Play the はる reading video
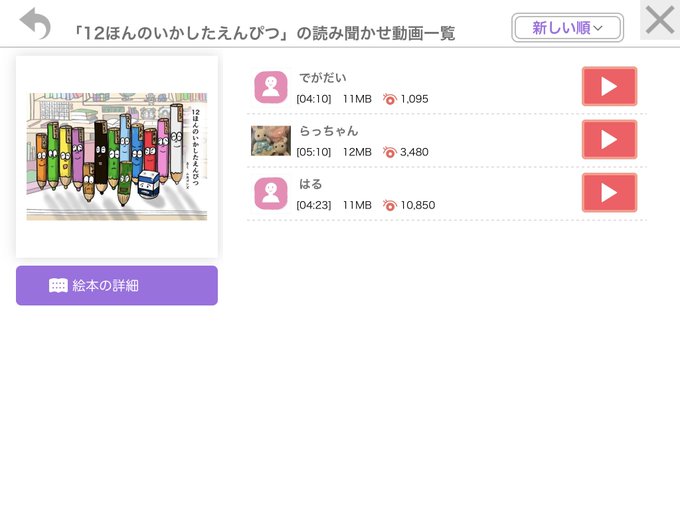This screenshot has height=510, width=680. 609,193
